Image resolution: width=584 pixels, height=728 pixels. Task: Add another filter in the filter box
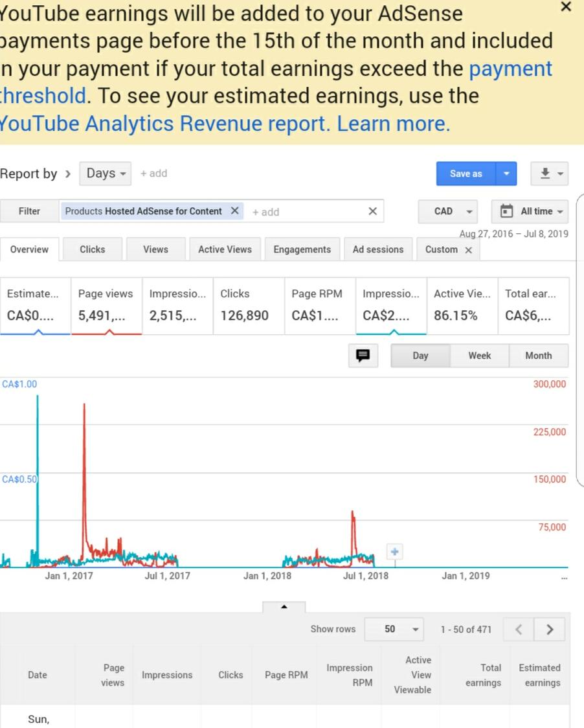coord(265,212)
